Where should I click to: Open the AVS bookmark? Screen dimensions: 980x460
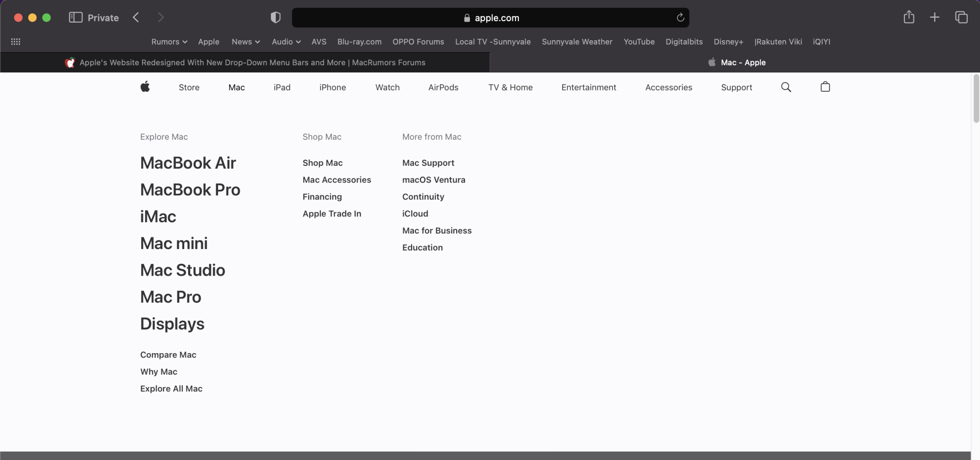tap(319, 42)
